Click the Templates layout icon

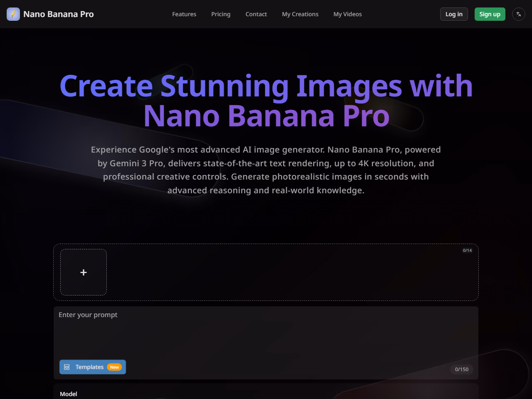point(67,367)
